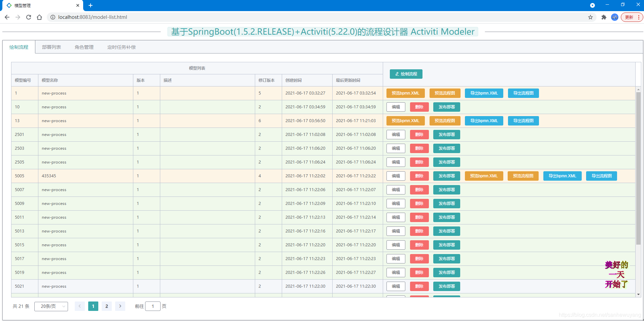Select pagination page 2
Screen dimensions: 644x321
tap(107, 306)
